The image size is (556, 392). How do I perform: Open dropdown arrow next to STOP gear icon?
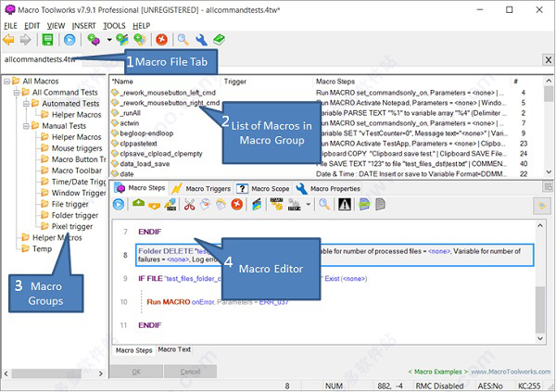[x=309, y=205]
